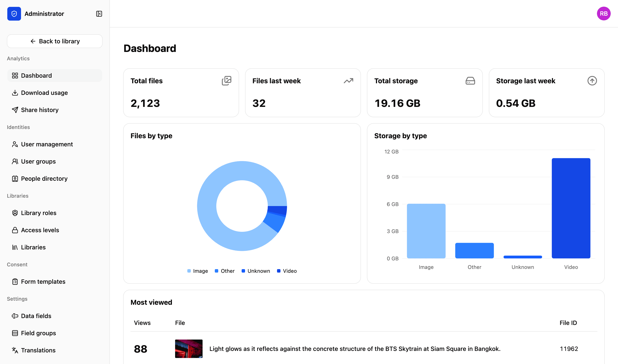Click the upload circle icon on Storage last week
This screenshot has height=364, width=618.
tap(592, 81)
